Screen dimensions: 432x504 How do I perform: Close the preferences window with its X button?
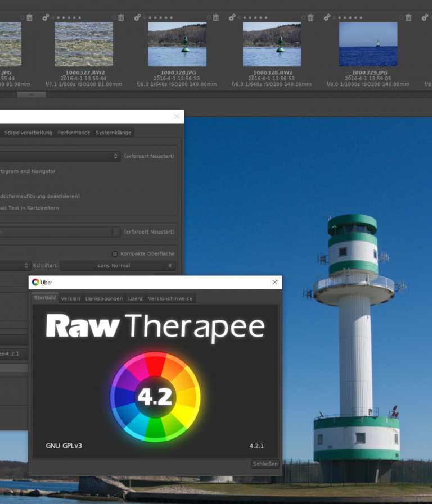click(177, 116)
